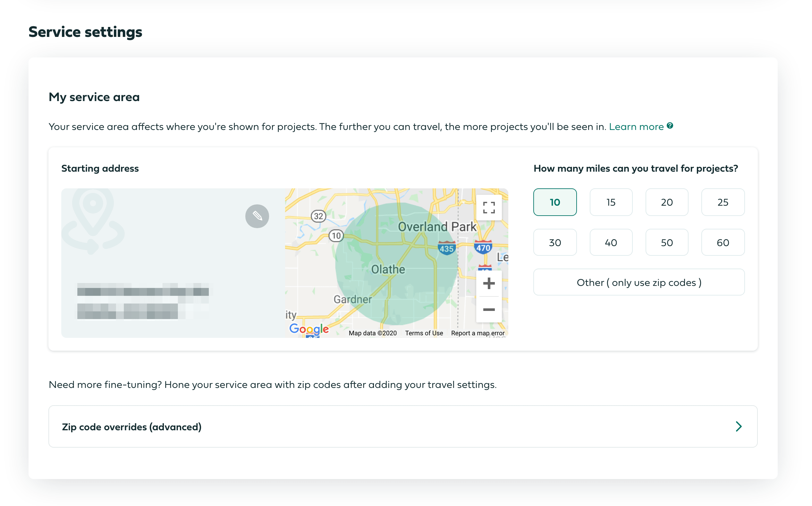This screenshot has width=812, height=506.
Task: Expand Zip code overrides (advanced)
Action: point(403,427)
